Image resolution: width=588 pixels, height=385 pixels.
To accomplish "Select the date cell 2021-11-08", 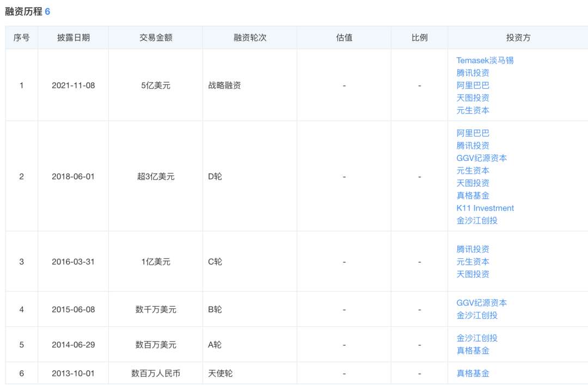I will click(73, 85).
